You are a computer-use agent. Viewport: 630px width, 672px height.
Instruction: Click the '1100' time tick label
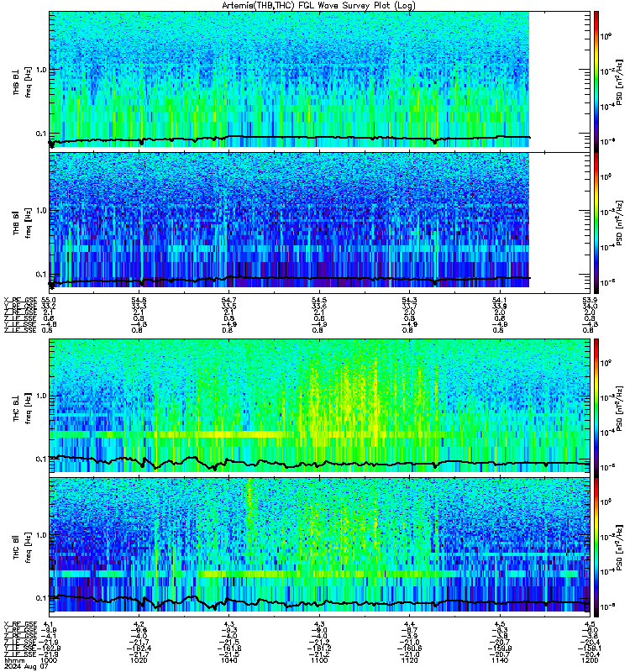[319, 660]
